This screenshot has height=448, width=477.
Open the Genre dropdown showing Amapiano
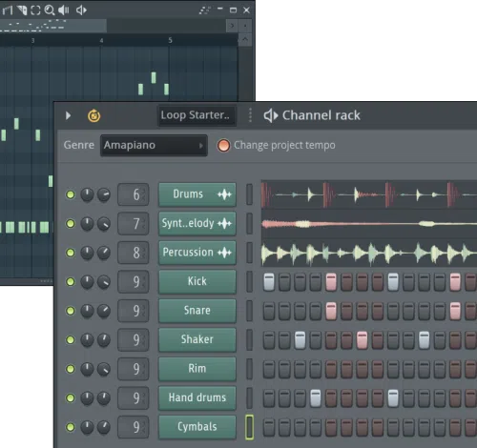tap(154, 146)
